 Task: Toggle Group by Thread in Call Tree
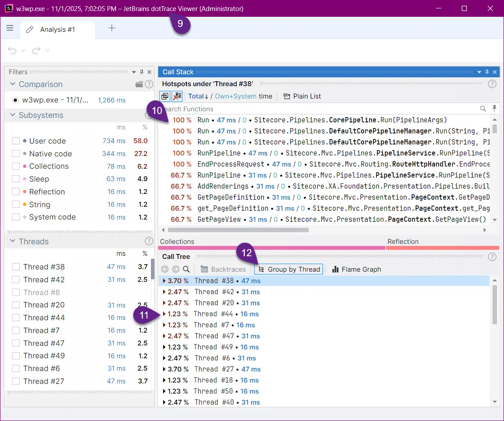290,269
